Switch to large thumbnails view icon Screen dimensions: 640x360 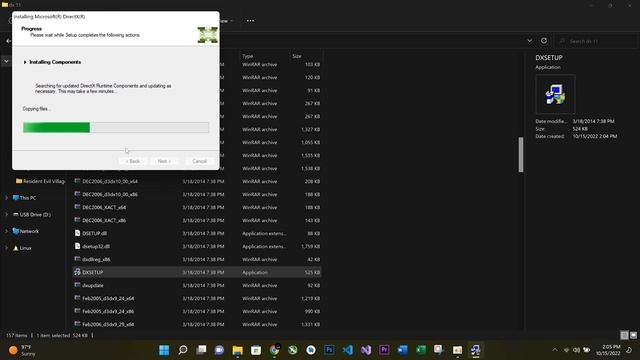coord(633,335)
